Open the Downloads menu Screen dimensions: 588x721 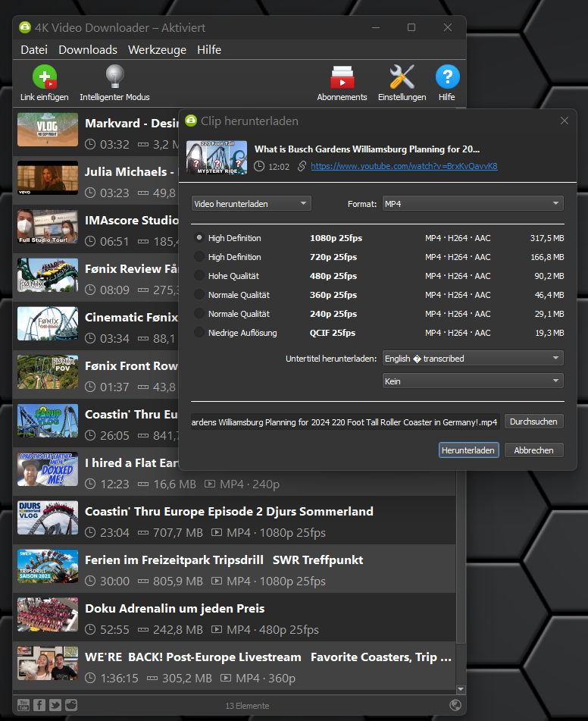click(x=88, y=50)
